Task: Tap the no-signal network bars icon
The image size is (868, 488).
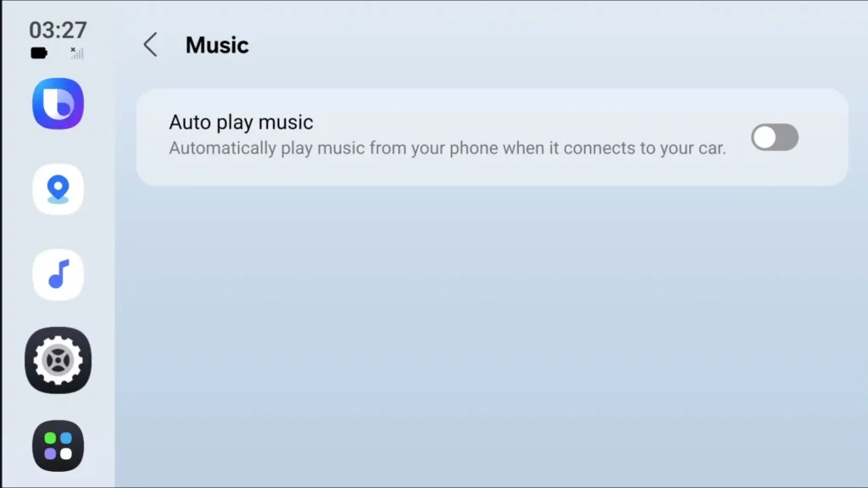Action: tap(77, 53)
